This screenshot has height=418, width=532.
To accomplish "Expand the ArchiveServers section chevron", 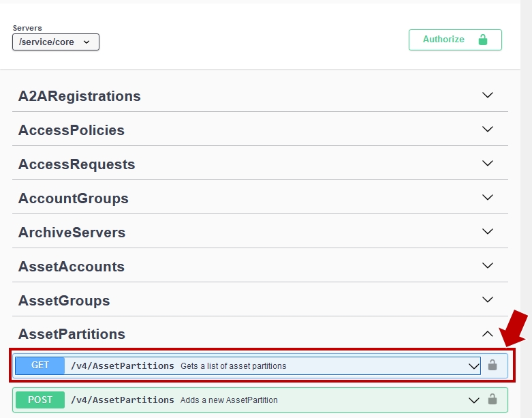I will pos(488,232).
